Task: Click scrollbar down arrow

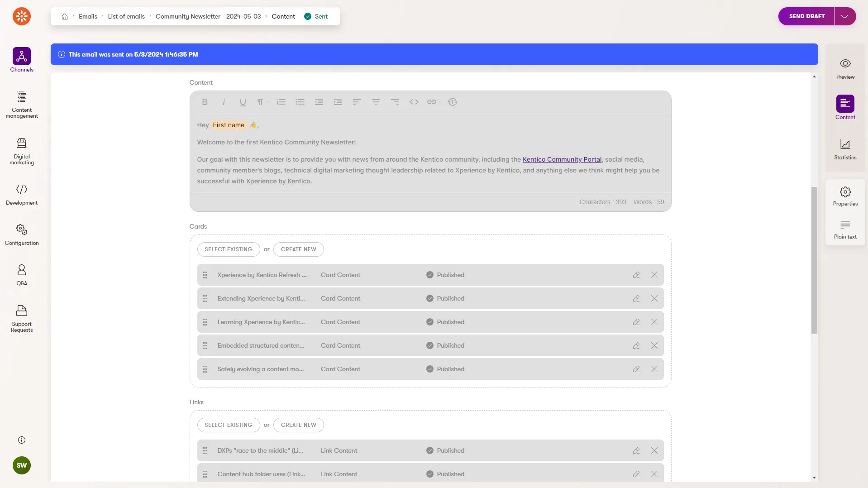Action: coord(814,478)
